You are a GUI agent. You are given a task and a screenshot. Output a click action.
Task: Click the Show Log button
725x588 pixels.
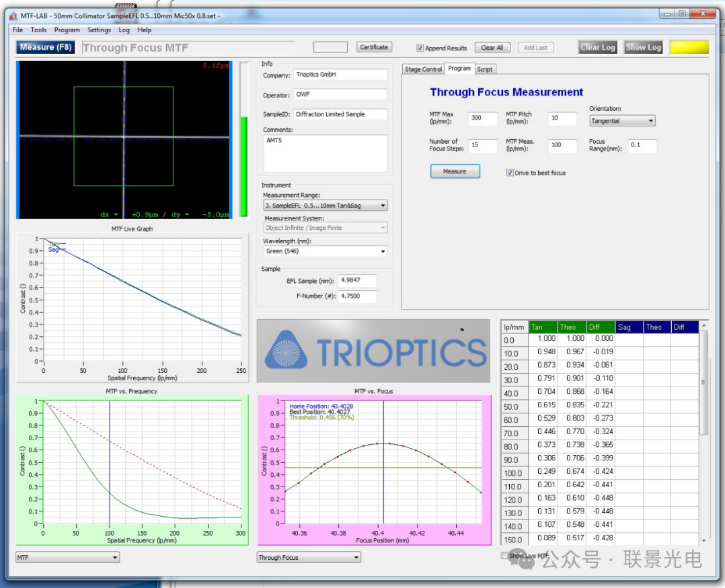[x=644, y=47]
